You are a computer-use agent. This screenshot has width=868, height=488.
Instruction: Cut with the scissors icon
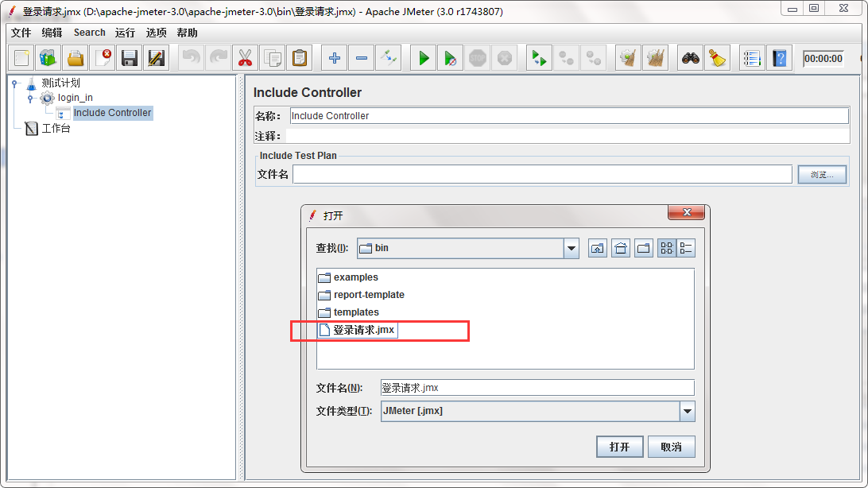[246, 57]
